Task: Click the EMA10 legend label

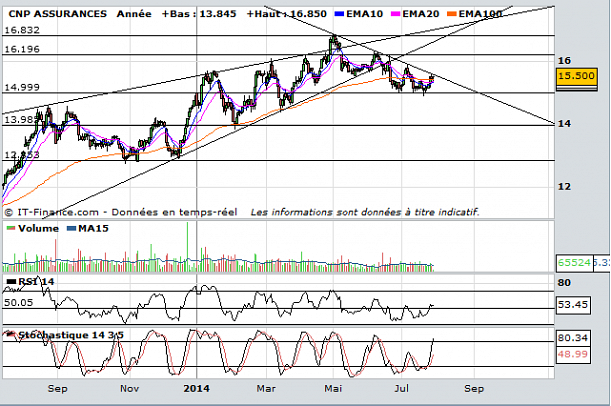Action: click(x=364, y=14)
